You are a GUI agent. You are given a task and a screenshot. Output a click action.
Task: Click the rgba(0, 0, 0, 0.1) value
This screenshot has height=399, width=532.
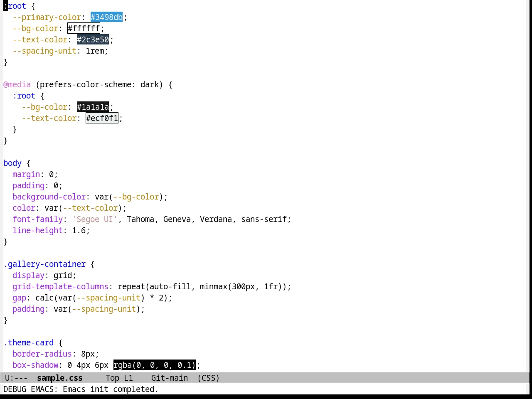coord(154,365)
